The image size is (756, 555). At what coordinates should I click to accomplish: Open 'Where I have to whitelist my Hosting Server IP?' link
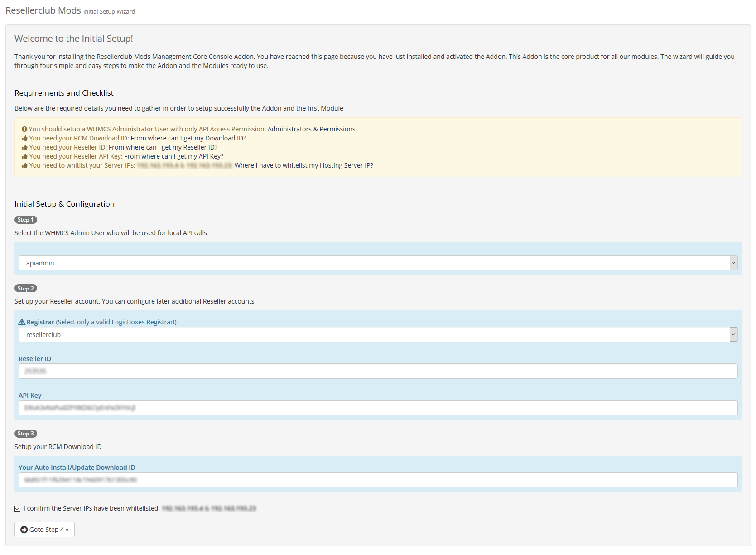click(x=304, y=165)
